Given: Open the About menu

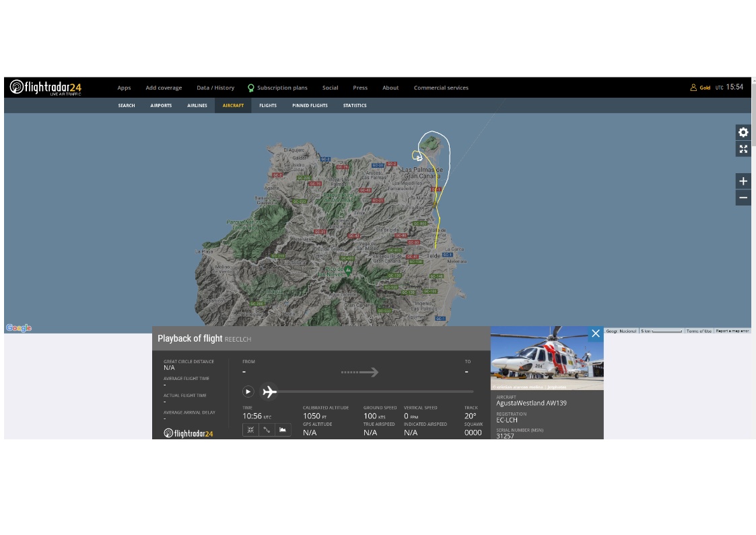Looking at the screenshot, I should point(390,88).
